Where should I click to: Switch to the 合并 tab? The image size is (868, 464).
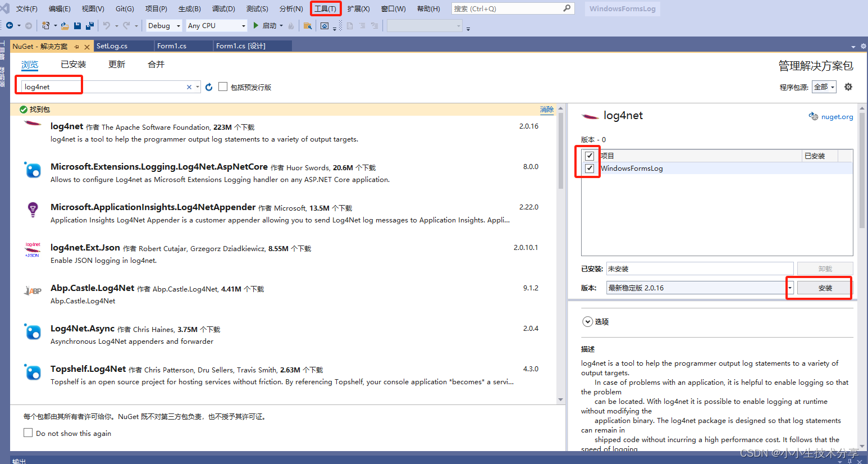click(x=156, y=65)
